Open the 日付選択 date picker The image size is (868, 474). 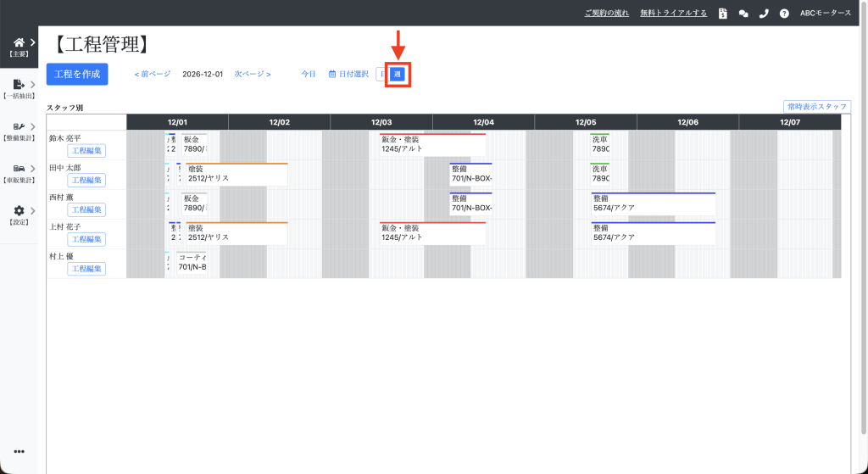[348, 75]
